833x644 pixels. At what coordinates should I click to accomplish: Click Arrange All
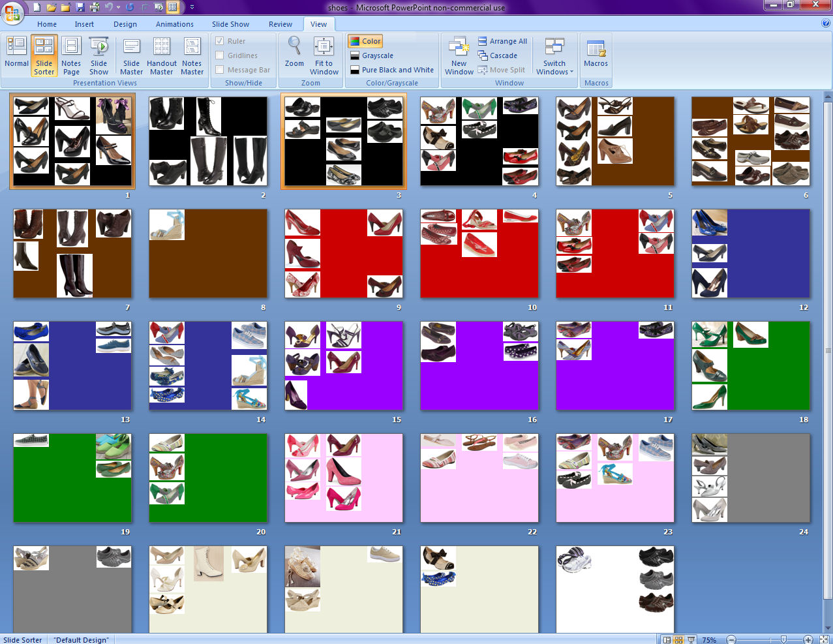502,41
